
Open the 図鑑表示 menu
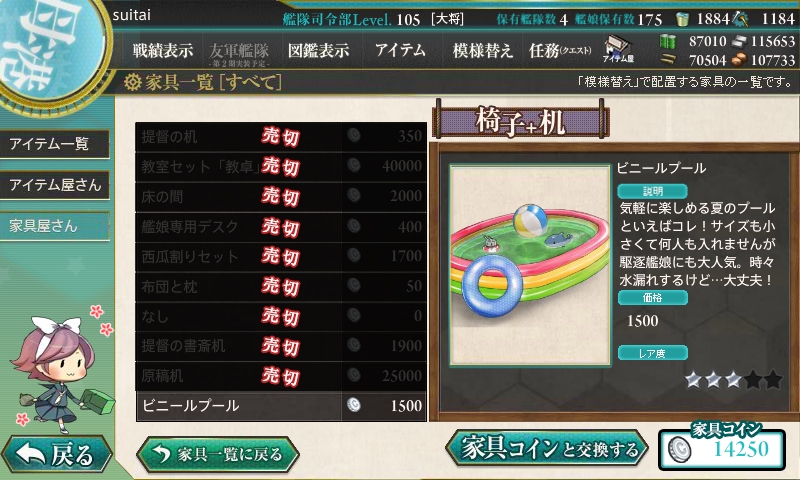[x=318, y=50]
